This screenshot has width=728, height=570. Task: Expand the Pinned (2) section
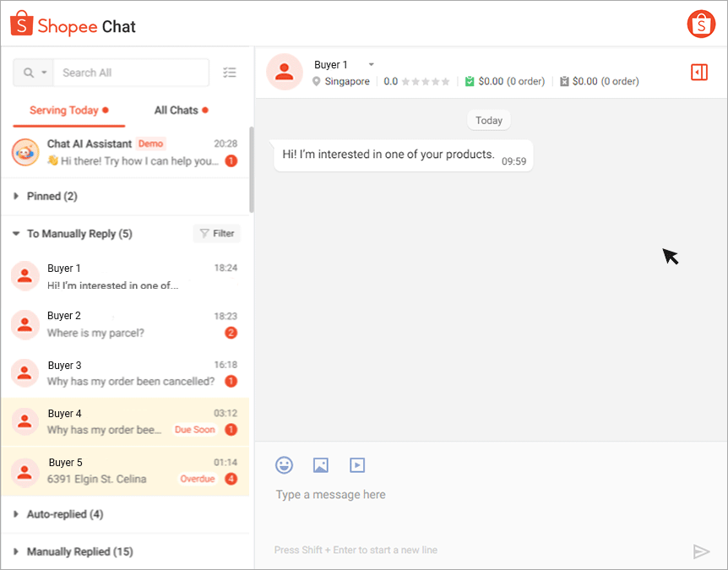(125, 197)
